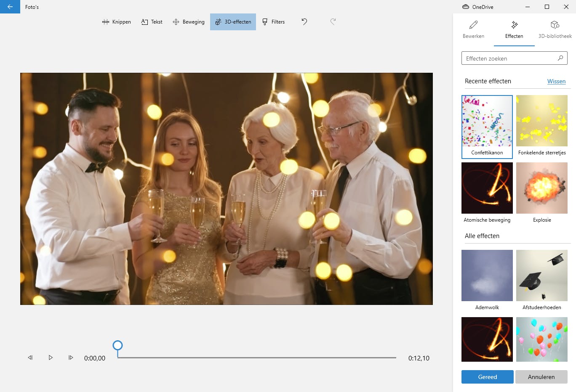The height and width of the screenshot is (392, 576).
Task: Open the Tekst tool
Action: pos(152,22)
